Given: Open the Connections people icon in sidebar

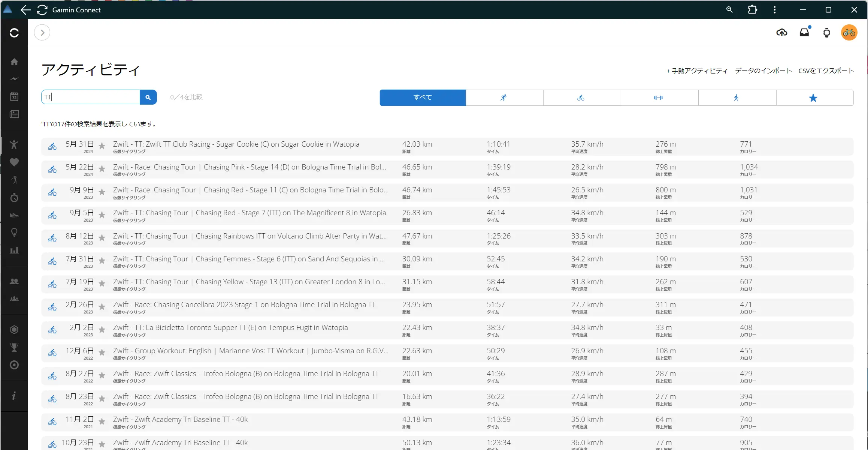Looking at the screenshot, I should point(14,281).
